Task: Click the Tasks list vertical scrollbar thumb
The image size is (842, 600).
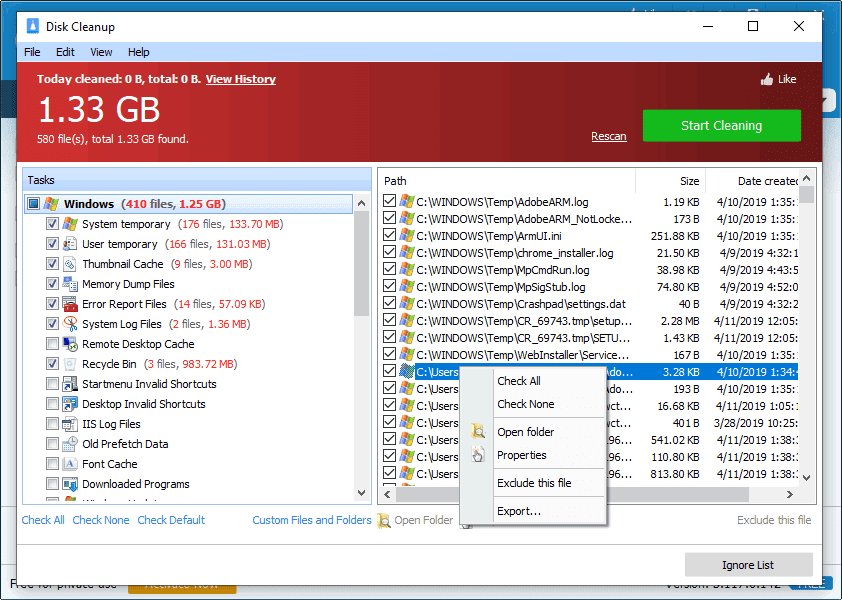Action: tap(361, 263)
